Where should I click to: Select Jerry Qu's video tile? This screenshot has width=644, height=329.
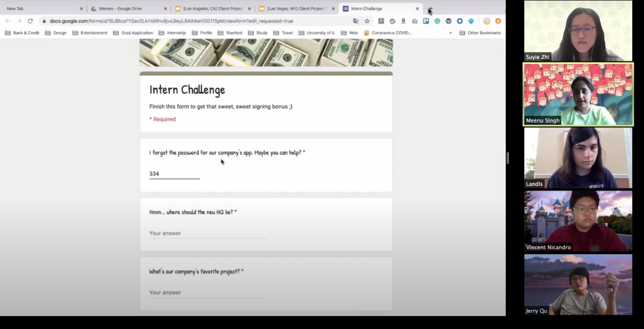click(x=578, y=285)
